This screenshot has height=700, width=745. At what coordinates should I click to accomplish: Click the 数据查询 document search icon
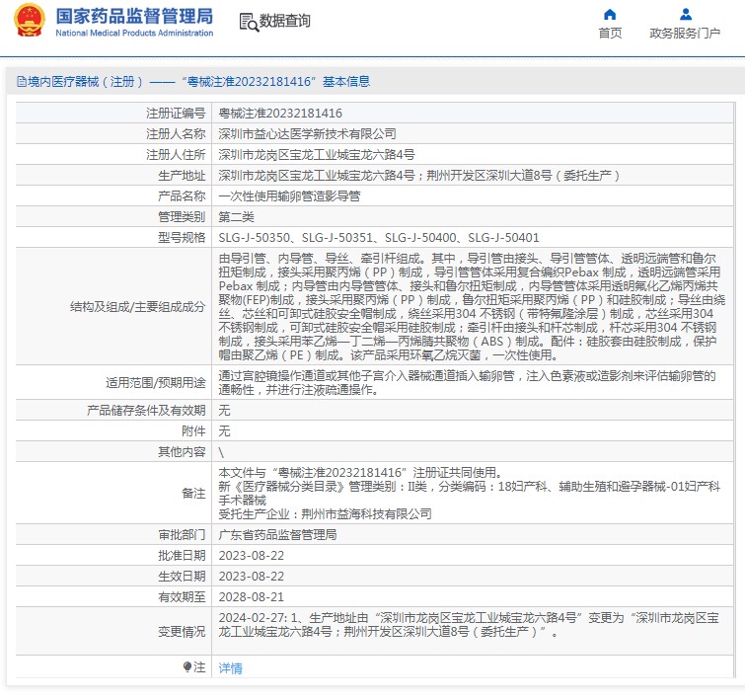249,21
